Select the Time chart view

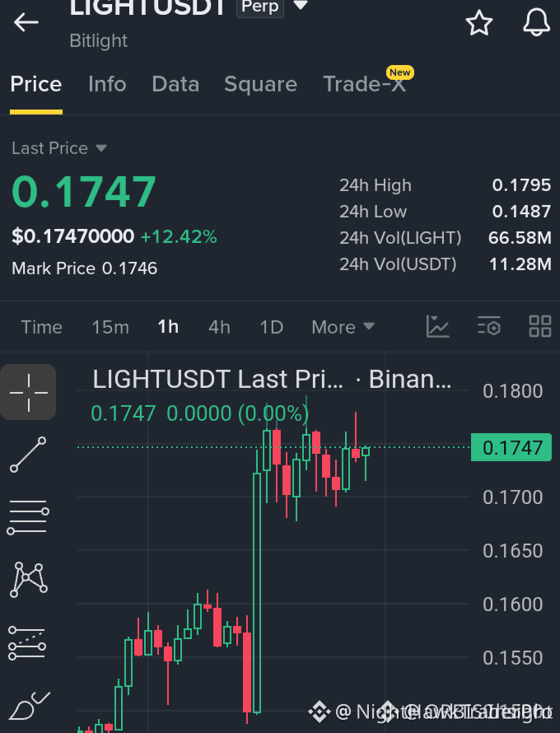(x=42, y=327)
